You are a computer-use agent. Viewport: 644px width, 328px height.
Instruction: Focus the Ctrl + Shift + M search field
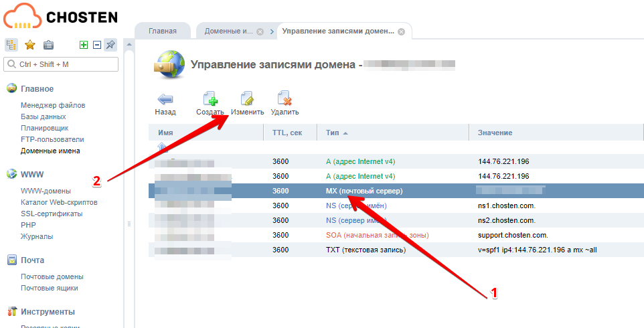click(61, 64)
